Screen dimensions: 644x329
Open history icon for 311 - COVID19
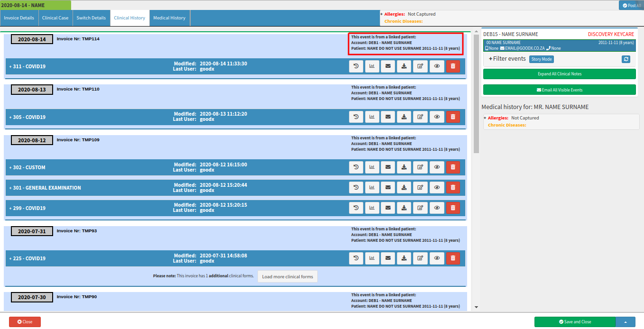[356, 66]
